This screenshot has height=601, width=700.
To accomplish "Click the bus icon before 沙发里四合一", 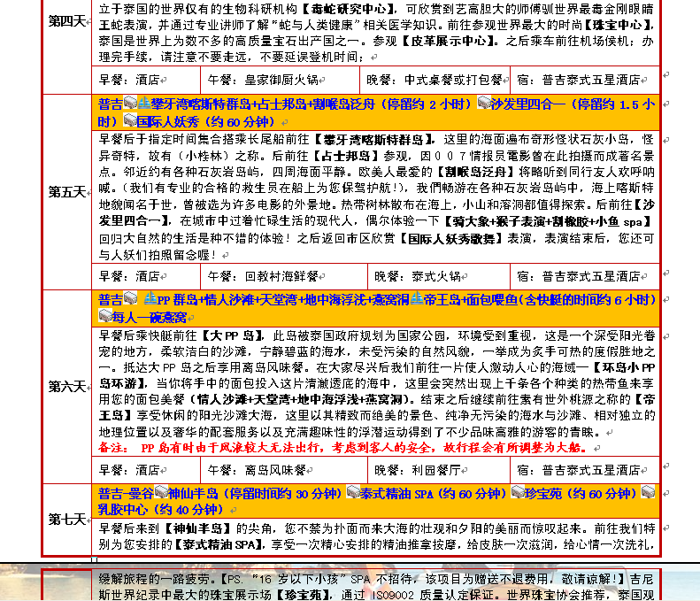I will point(485,104).
